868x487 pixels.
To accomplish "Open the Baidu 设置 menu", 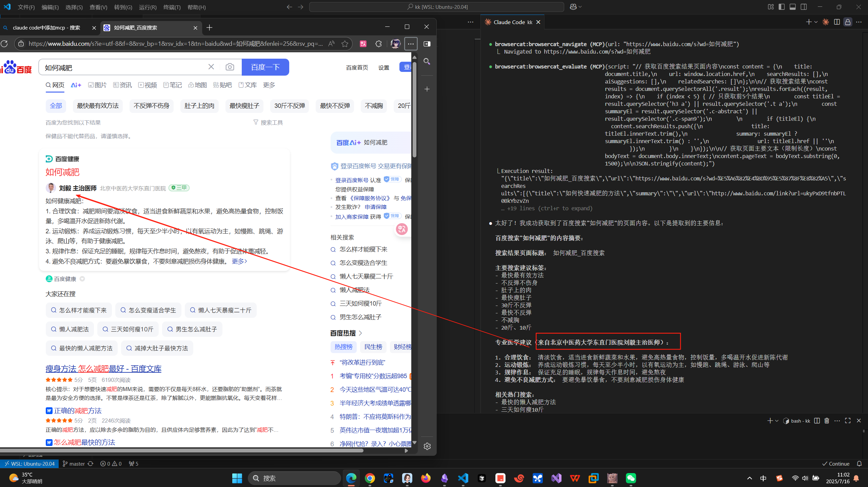I will 383,67.
